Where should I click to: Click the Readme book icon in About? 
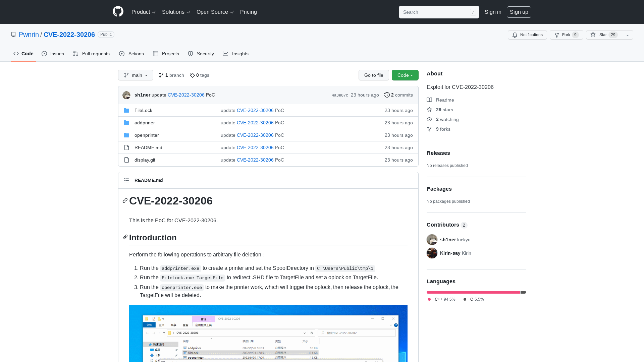coord(430,100)
